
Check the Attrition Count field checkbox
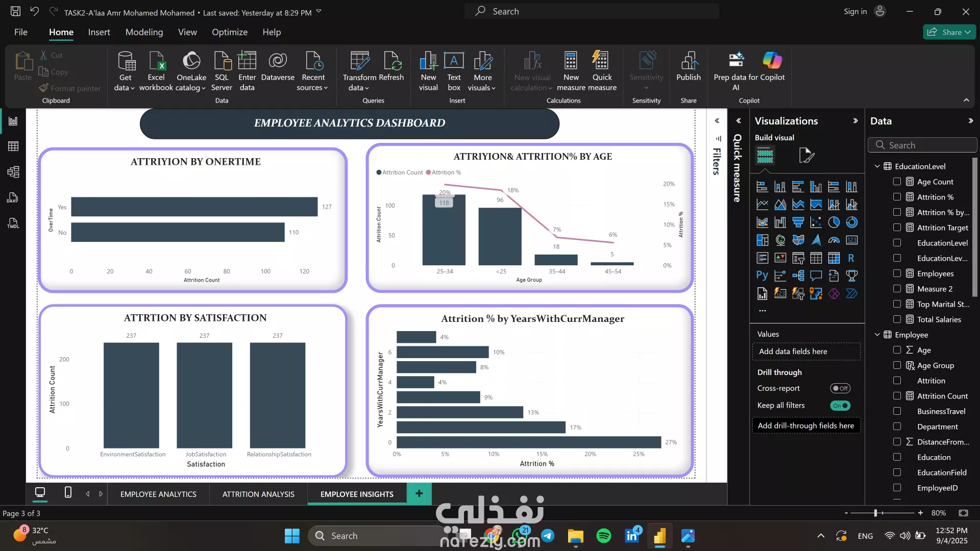coord(897,396)
